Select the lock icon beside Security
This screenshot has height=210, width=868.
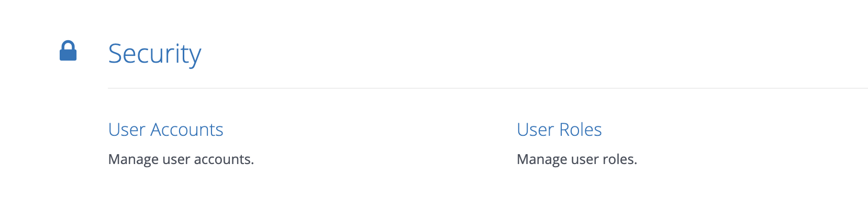click(68, 51)
